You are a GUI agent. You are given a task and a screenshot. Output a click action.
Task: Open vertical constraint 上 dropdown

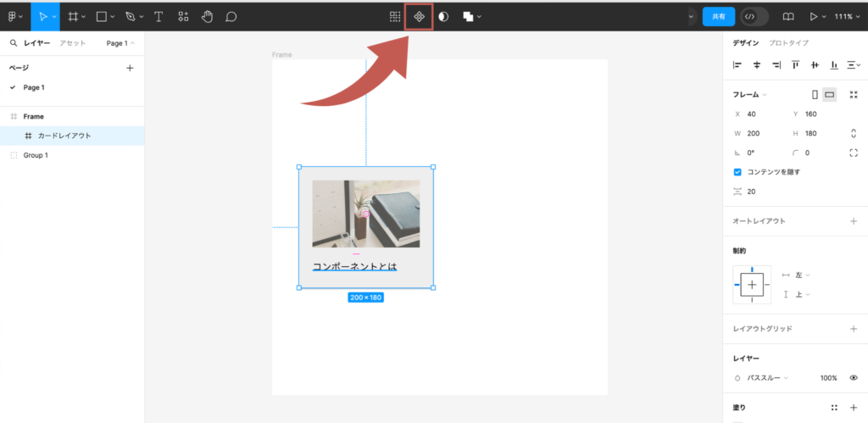802,294
